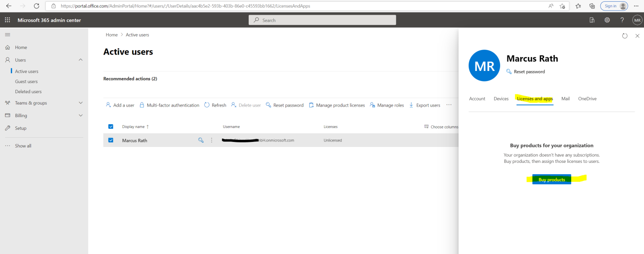Open more actions ellipsis for Marcus Rath's row
This screenshot has width=644, height=254.
pyautogui.click(x=211, y=140)
